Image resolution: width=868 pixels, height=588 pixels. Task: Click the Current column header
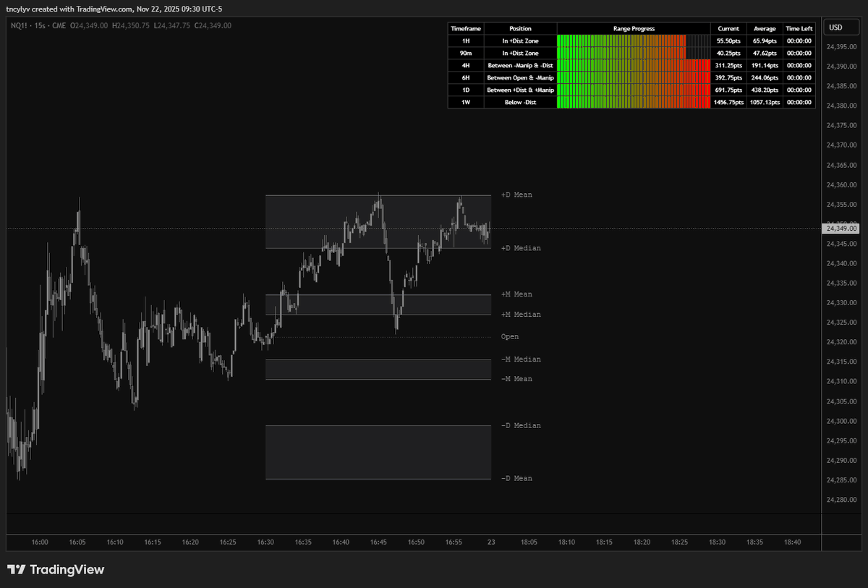click(x=728, y=29)
